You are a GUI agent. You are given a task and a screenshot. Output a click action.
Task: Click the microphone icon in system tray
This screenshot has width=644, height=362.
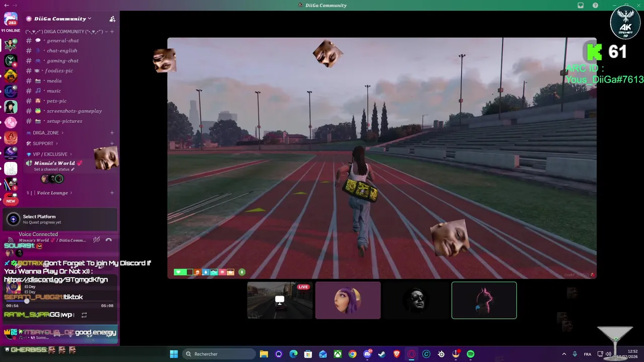click(x=575, y=354)
